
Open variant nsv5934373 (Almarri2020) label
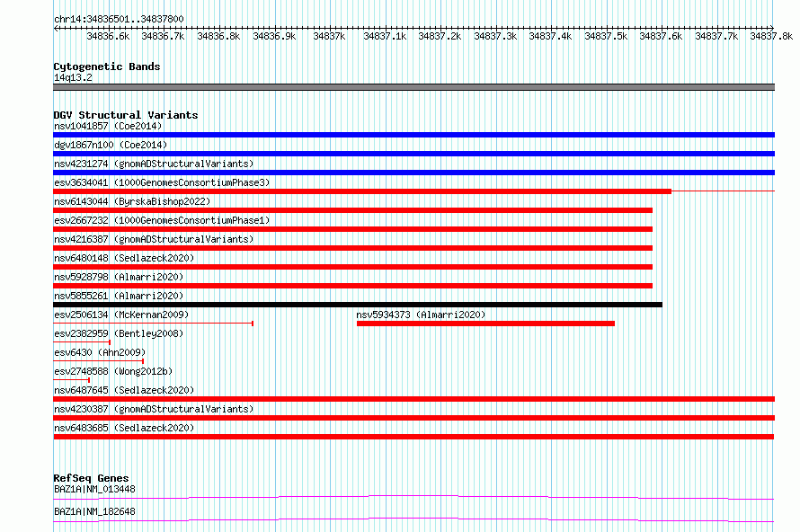(421, 315)
